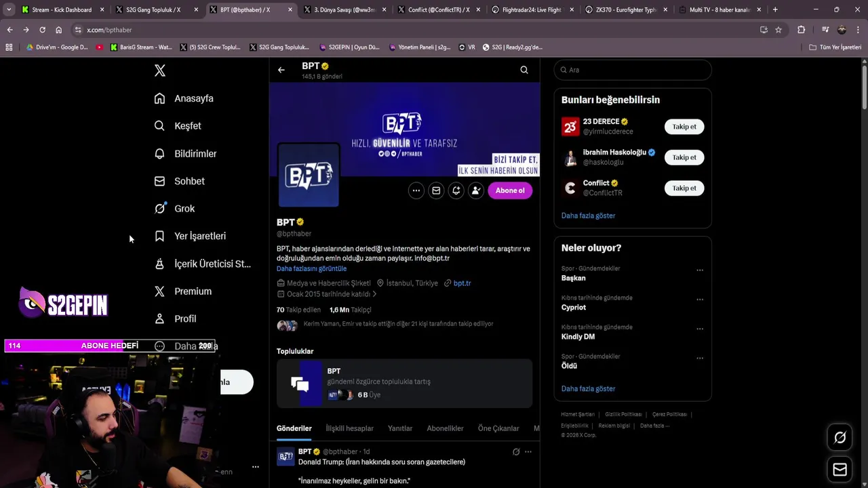Open Premium X icon in sidebar
The height and width of the screenshot is (488, 868).
pos(159,291)
